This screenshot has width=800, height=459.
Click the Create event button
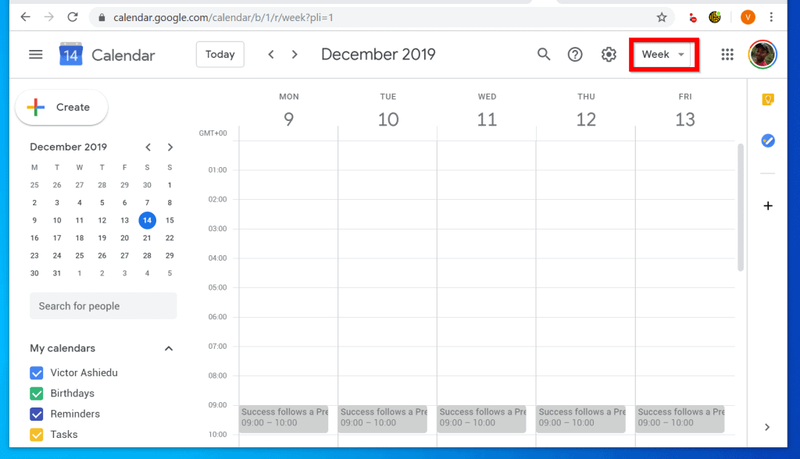[x=62, y=107]
